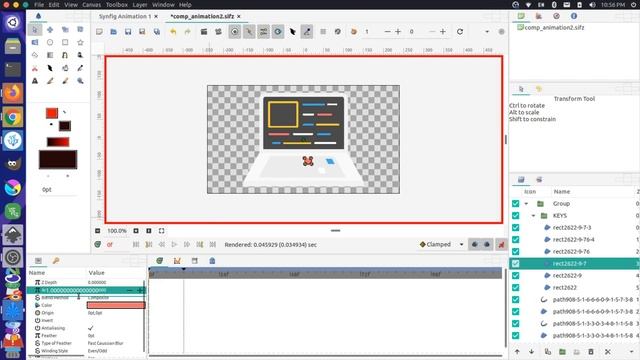Click the Color parameter salmon swatch
Viewport: 640px width, 360px height.
pyautogui.click(x=116, y=305)
